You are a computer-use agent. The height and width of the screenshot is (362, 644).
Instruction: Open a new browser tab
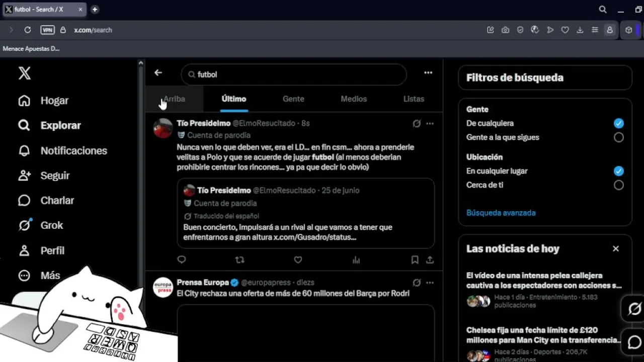[x=95, y=10]
